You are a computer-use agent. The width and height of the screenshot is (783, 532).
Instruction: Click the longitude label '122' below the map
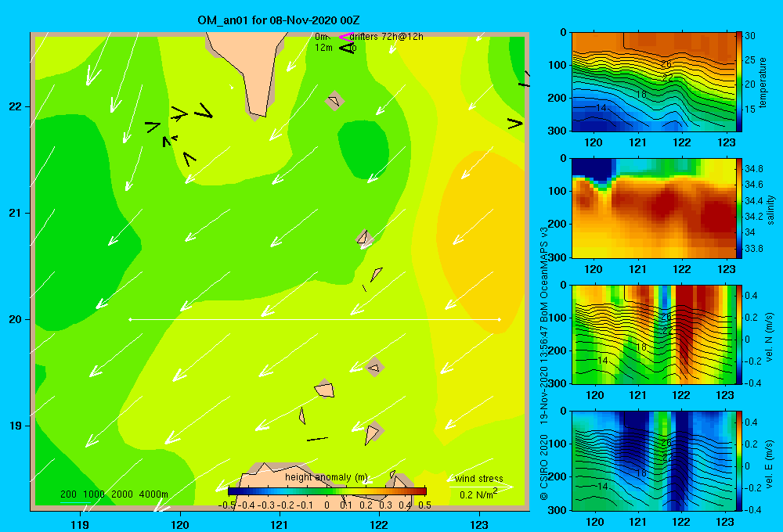click(379, 524)
